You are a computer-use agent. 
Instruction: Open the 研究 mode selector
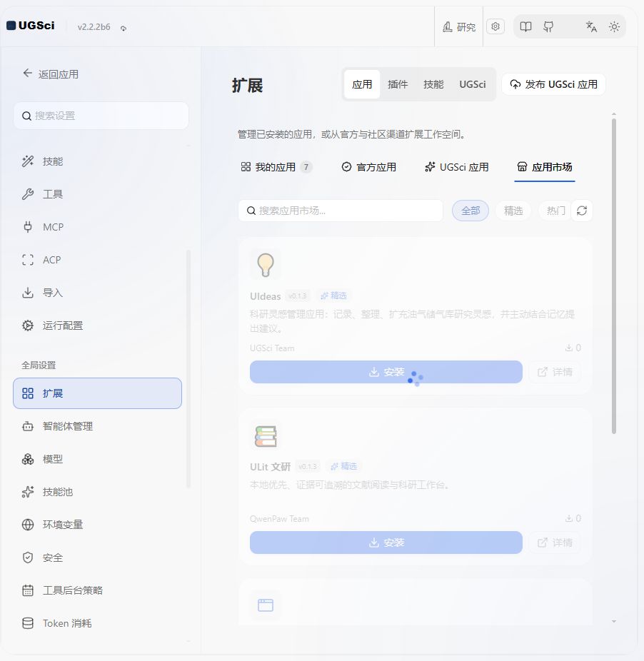coord(459,27)
